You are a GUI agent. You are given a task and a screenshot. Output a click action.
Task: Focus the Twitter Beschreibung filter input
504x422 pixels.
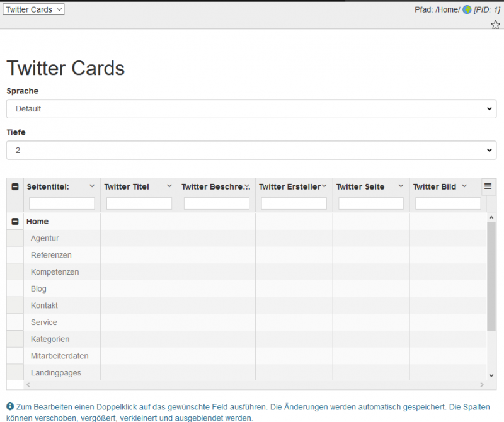(217, 203)
